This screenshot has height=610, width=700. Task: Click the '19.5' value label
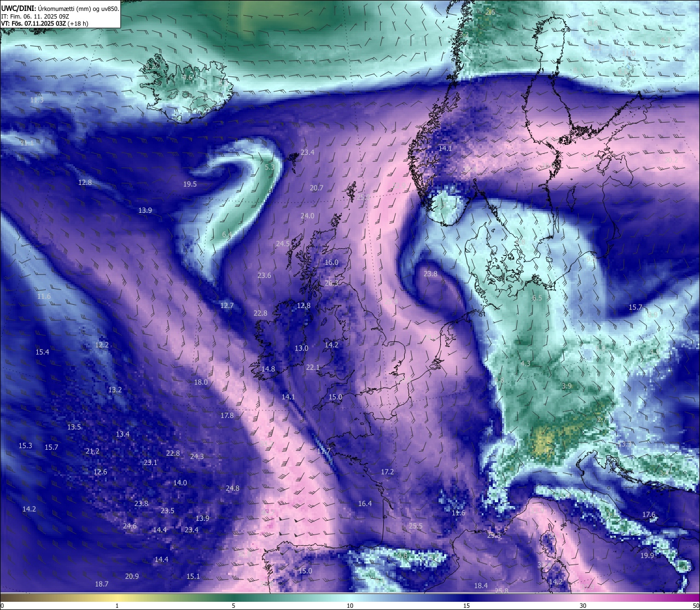[190, 184]
